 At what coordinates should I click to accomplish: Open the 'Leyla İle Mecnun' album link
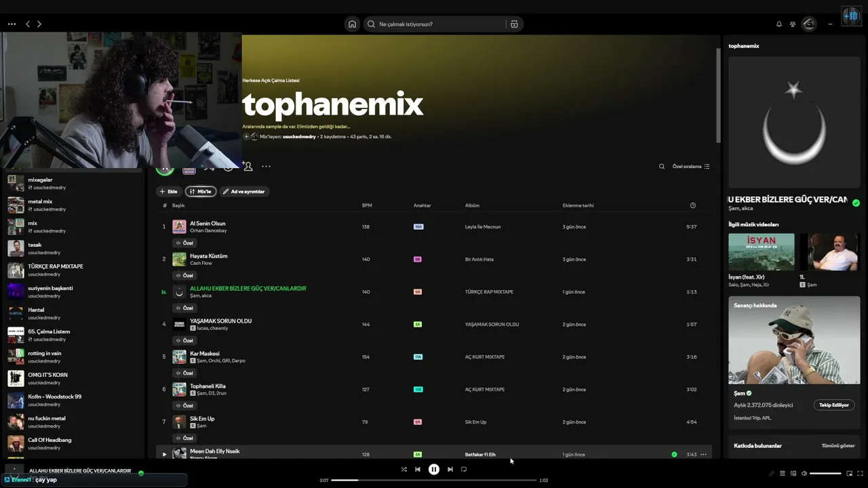pyautogui.click(x=483, y=226)
